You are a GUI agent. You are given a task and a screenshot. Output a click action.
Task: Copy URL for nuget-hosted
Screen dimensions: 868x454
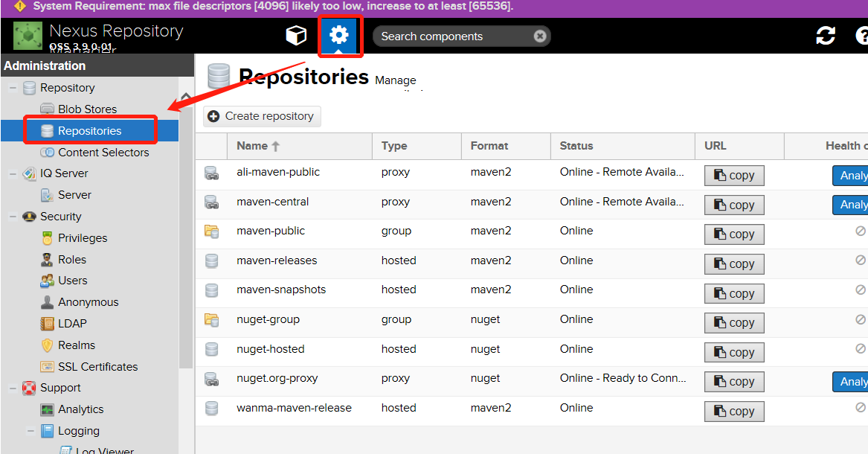point(734,353)
